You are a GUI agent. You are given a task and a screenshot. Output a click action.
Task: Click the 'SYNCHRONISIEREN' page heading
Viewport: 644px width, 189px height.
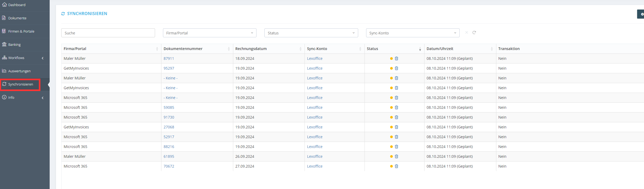point(87,13)
